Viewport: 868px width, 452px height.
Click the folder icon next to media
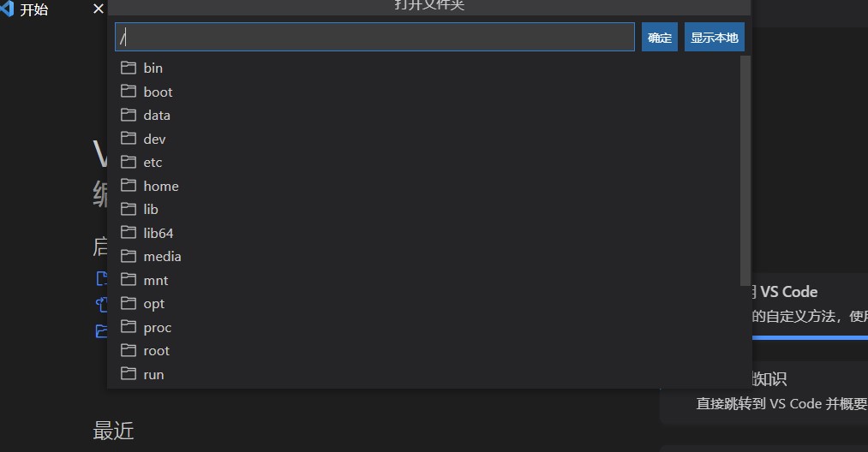[x=129, y=256]
